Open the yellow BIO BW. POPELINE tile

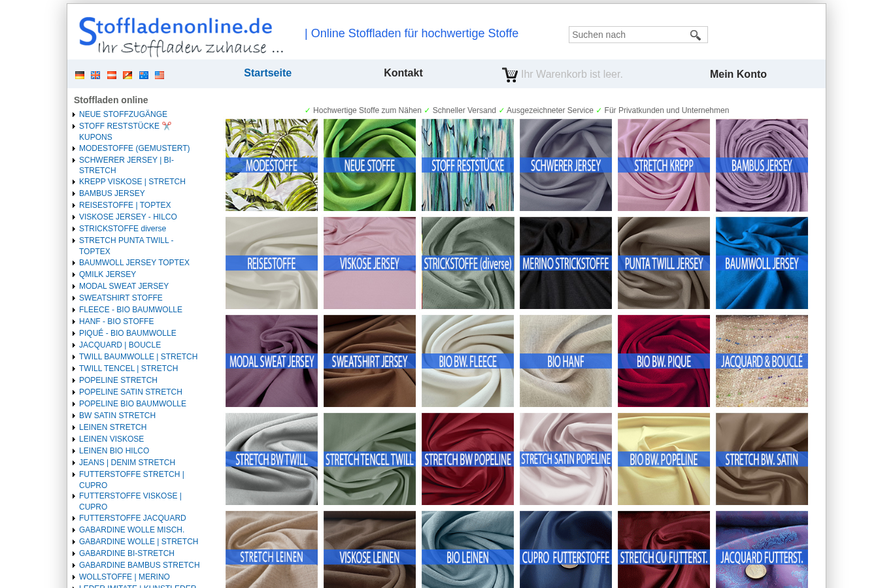coord(664,459)
